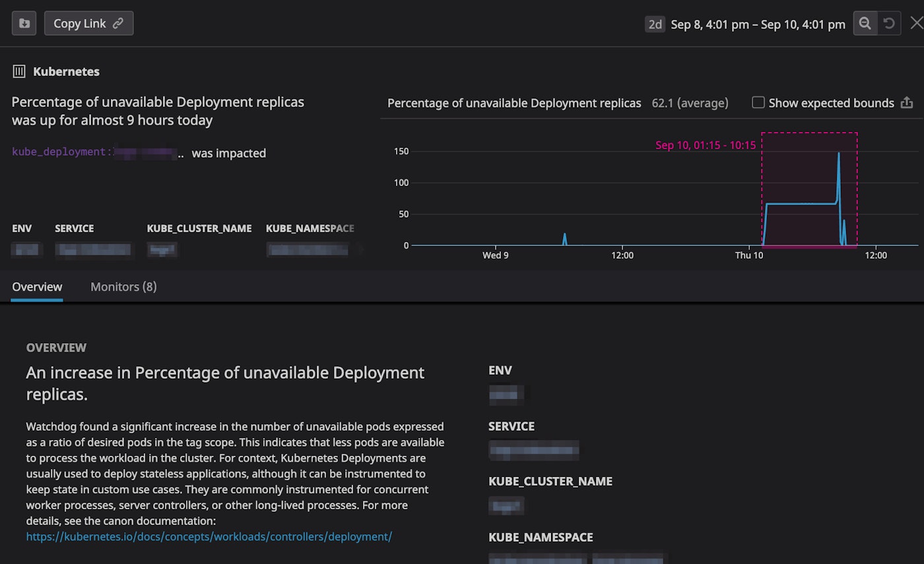Switch to the Overview tab
The height and width of the screenshot is (564, 924).
[x=37, y=287]
